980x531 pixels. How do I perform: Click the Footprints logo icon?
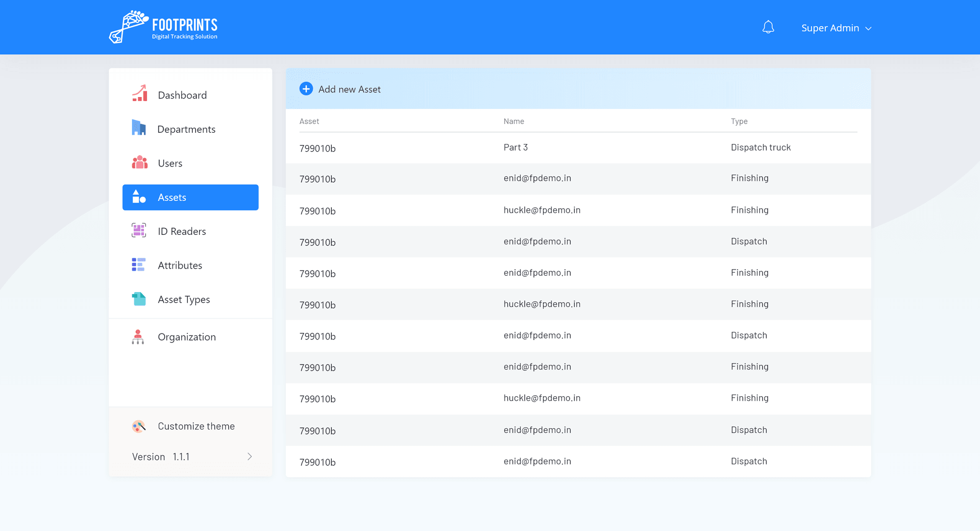129,27
